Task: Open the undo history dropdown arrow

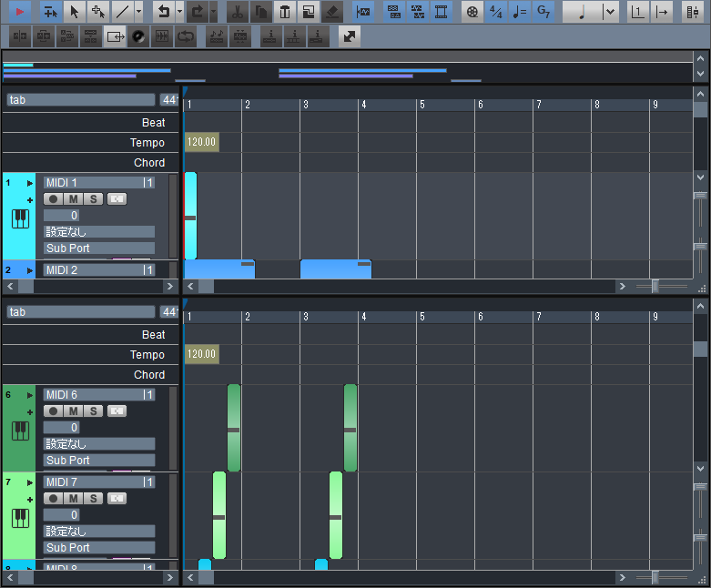Action: (179, 12)
